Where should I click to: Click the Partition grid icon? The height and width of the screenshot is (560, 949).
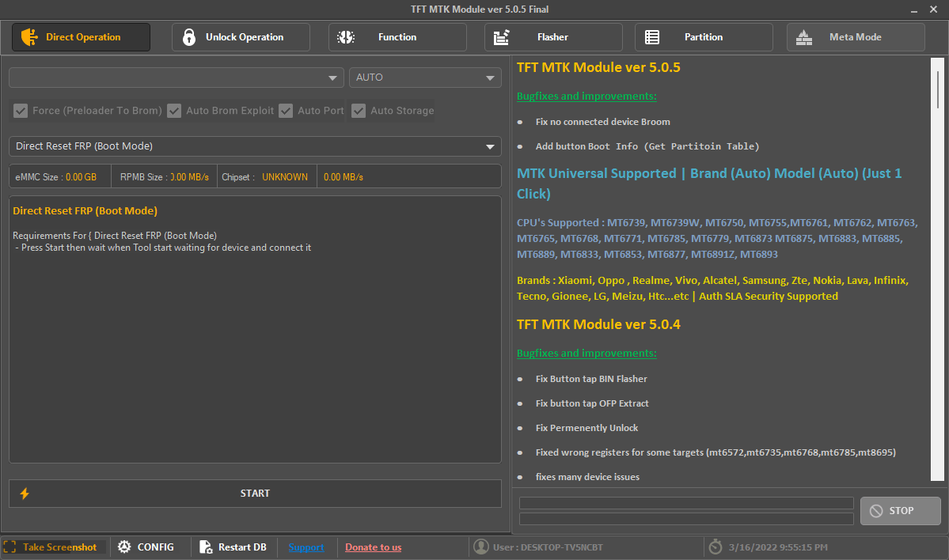[652, 36]
